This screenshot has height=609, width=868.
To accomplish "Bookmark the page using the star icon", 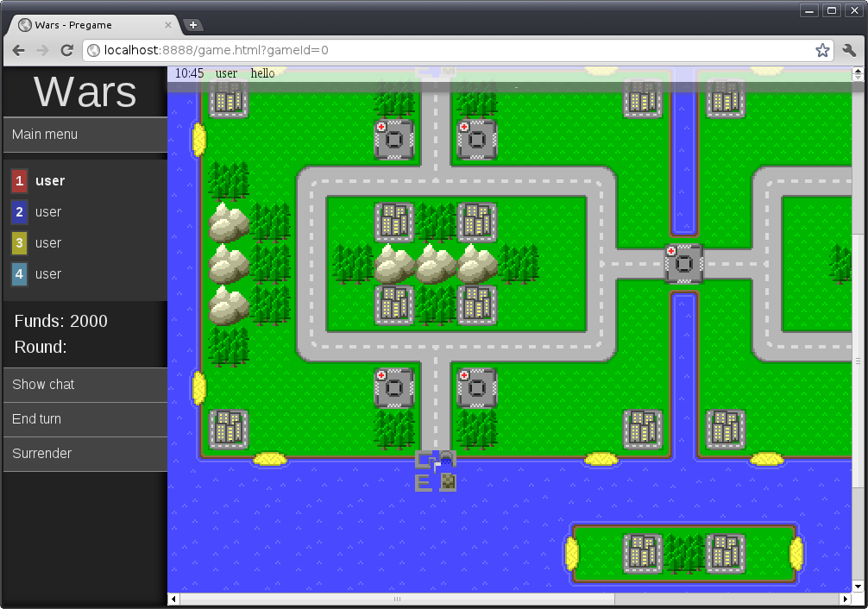I will click(822, 50).
